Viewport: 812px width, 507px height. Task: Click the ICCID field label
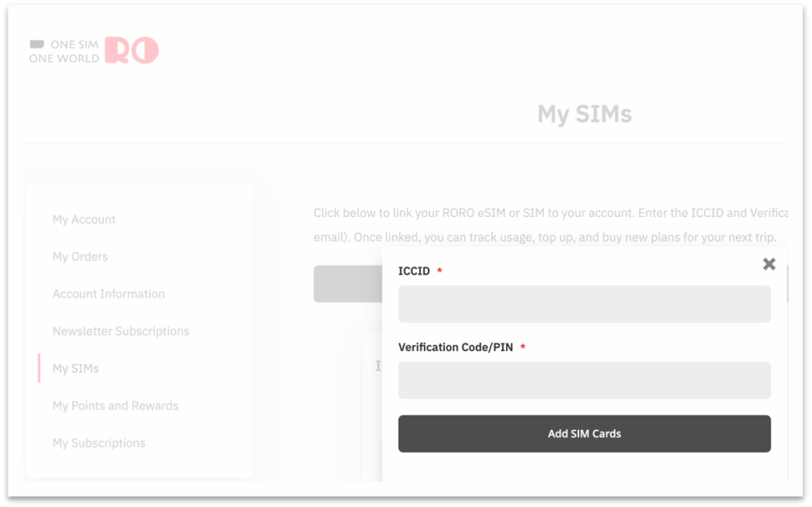[414, 271]
